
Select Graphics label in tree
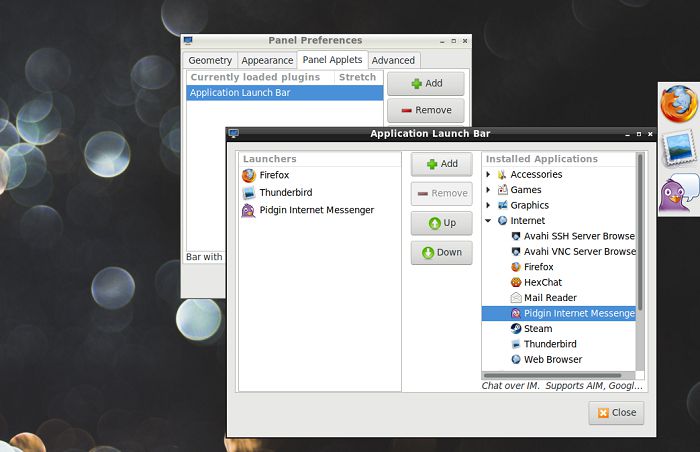coord(529,205)
